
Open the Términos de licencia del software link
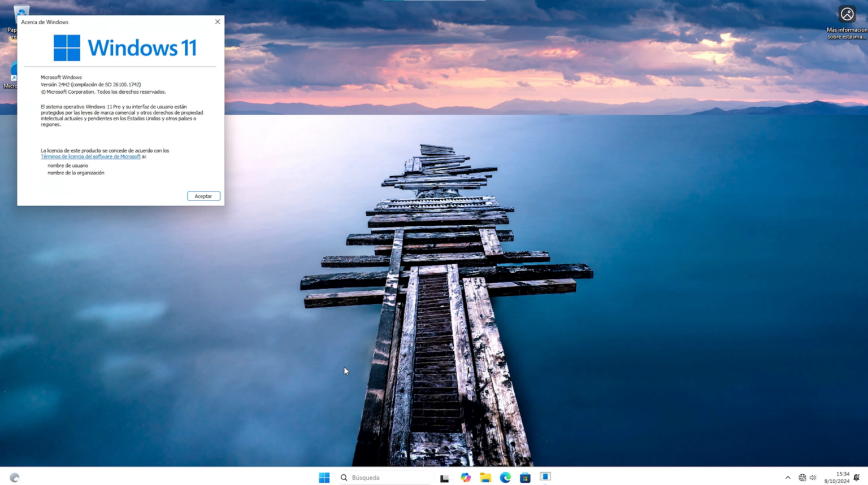click(x=90, y=156)
